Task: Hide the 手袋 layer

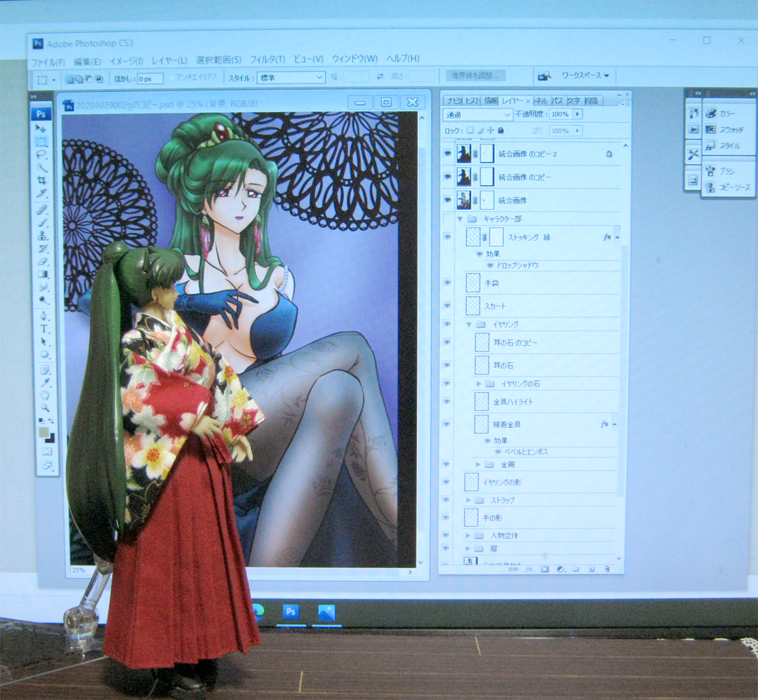Action: tap(447, 283)
